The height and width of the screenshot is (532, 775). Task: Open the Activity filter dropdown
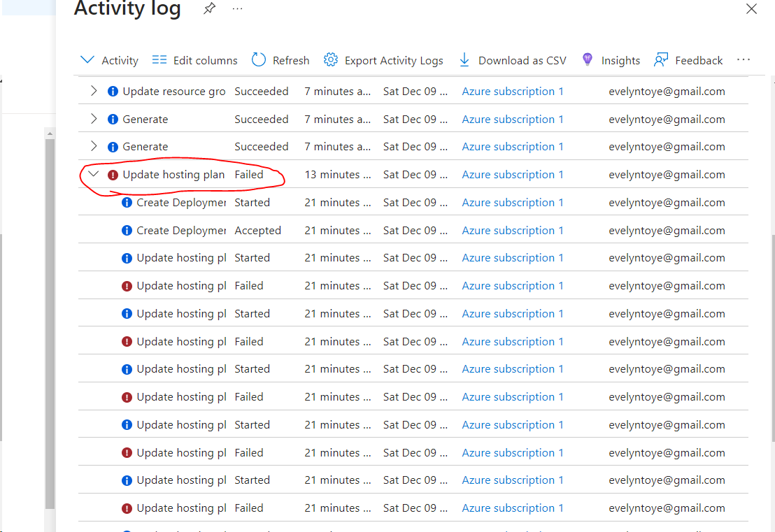87,60
